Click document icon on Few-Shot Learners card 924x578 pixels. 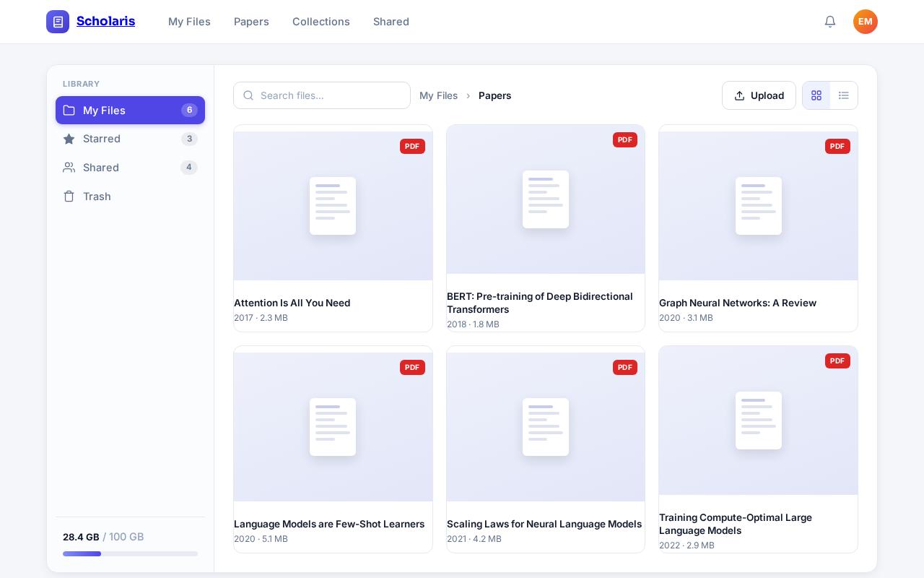pos(333,427)
